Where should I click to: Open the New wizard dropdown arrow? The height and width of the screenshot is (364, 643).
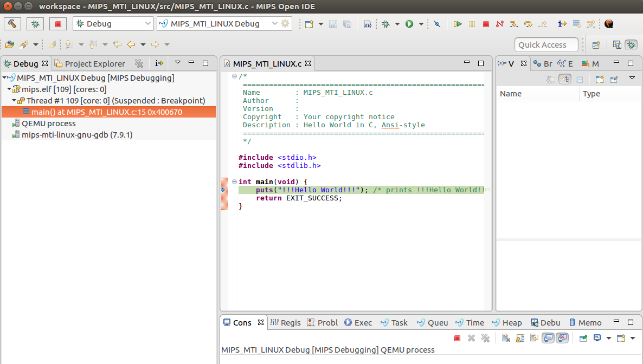click(x=320, y=24)
